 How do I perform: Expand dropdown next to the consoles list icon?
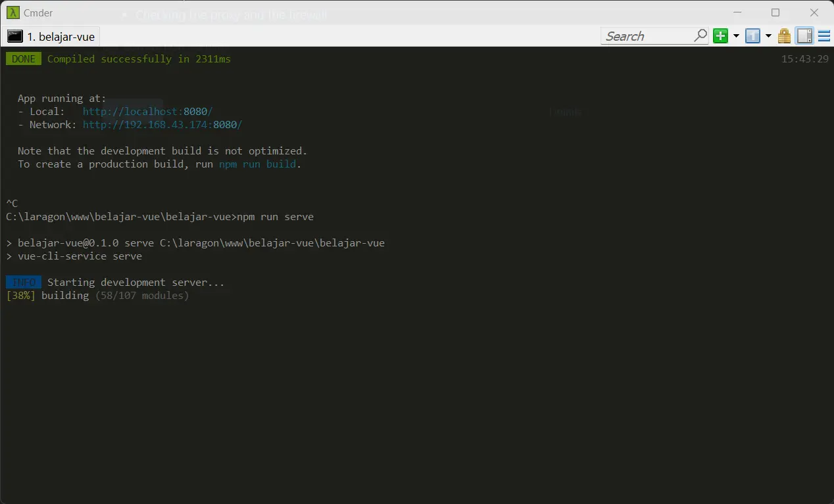(x=768, y=36)
